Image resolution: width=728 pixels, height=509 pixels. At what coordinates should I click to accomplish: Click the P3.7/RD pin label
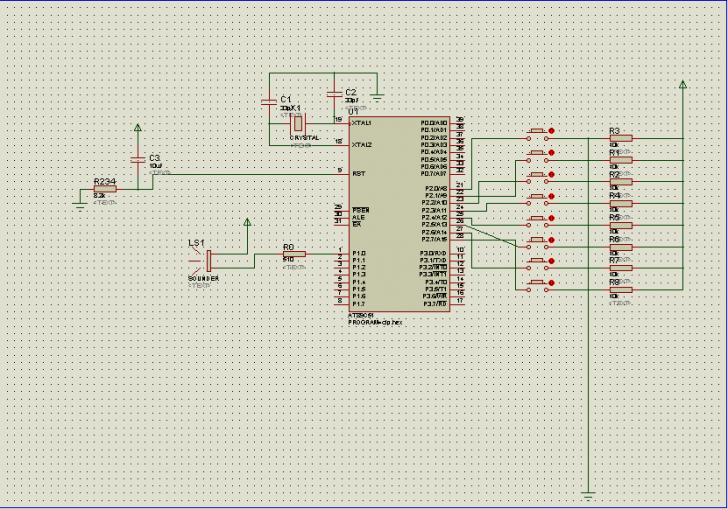click(x=435, y=304)
